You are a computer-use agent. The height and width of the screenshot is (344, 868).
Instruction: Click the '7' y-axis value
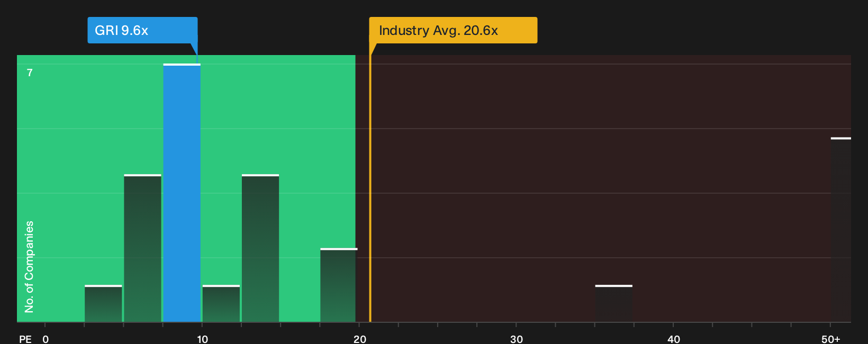coord(30,73)
